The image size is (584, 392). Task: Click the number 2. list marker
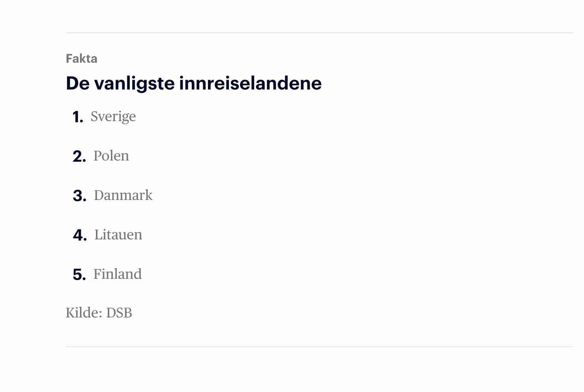tap(79, 157)
